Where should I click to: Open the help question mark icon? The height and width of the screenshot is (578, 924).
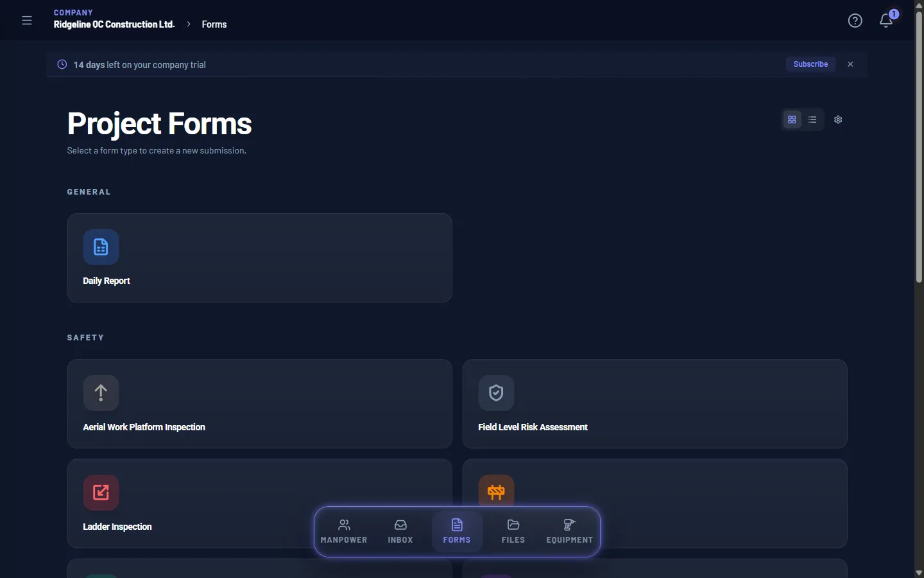pyautogui.click(x=855, y=21)
